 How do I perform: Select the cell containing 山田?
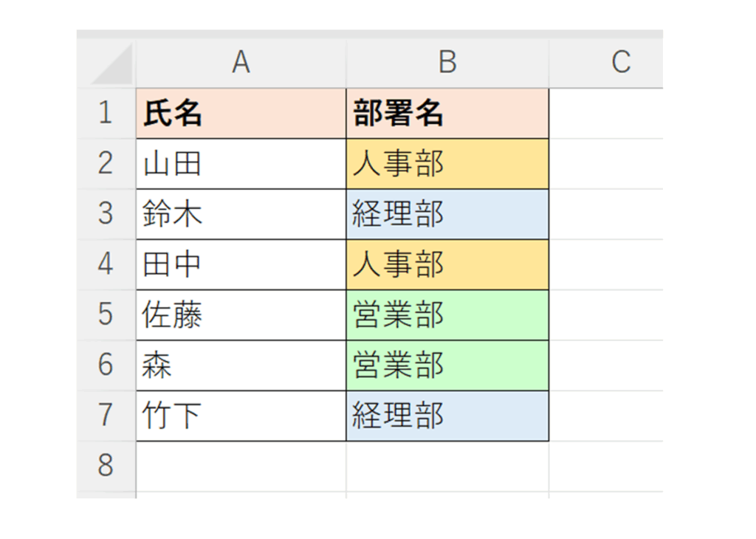coord(241,163)
